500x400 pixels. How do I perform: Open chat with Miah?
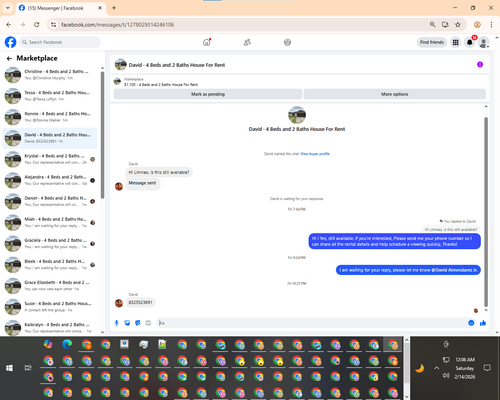point(50,222)
